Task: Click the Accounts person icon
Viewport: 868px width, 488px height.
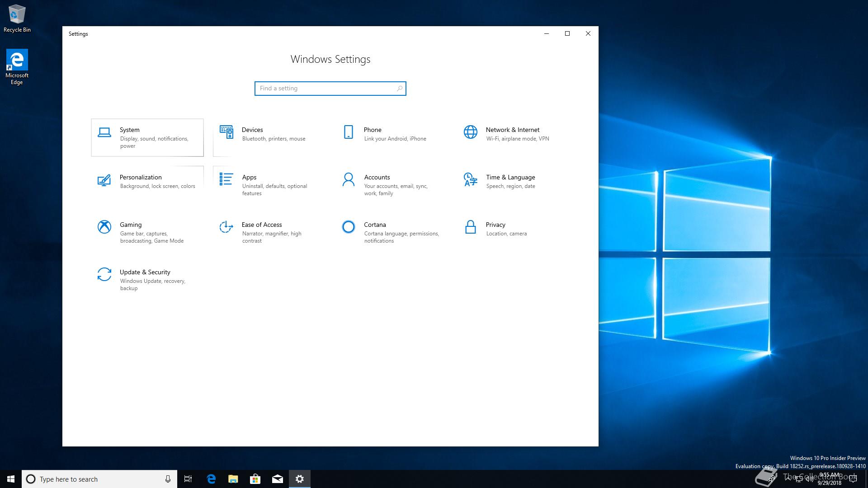Action: pos(349,179)
